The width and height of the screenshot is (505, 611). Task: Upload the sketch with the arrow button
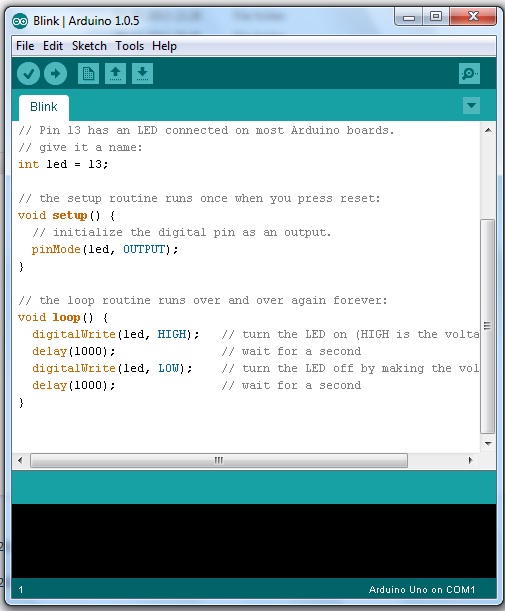pyautogui.click(x=55, y=73)
